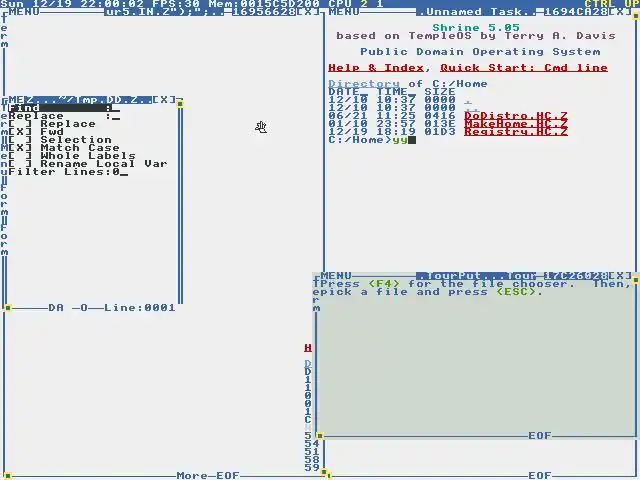The image size is (640, 480).
Task: Open MENU of the Unnamed Task terminal window
Action: point(344,12)
